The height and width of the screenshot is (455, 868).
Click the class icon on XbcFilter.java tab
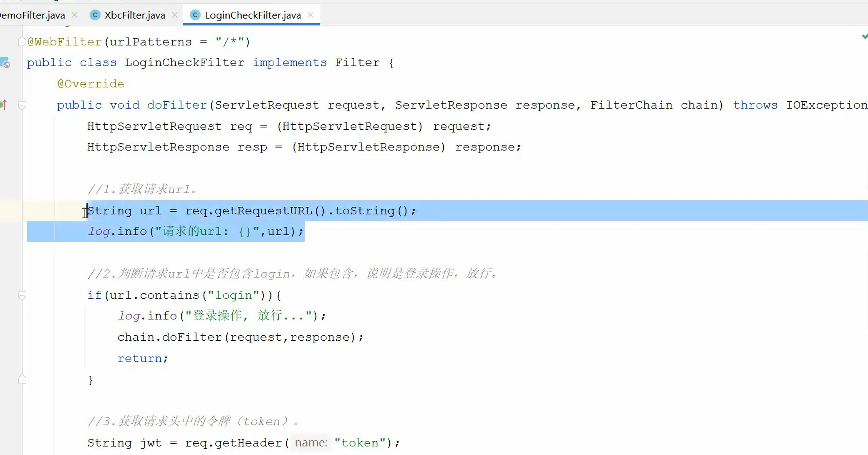(95, 15)
